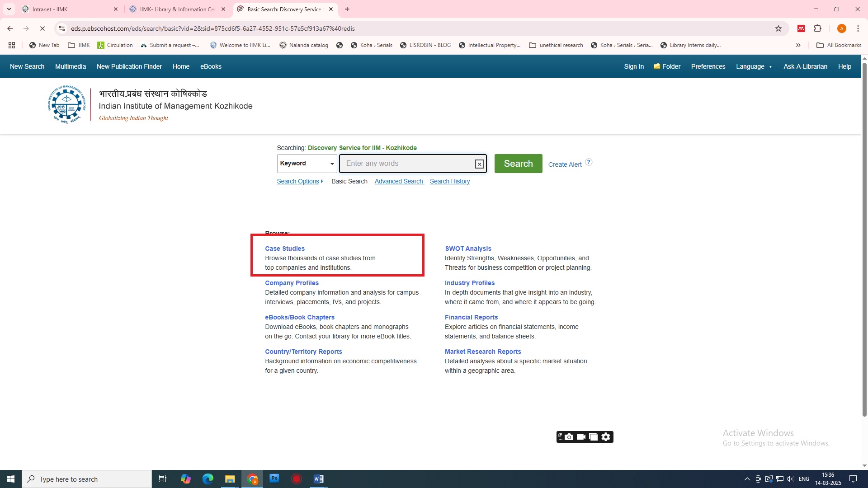Click the Create Alert help question icon
The width and height of the screenshot is (868, 488).
(x=589, y=162)
